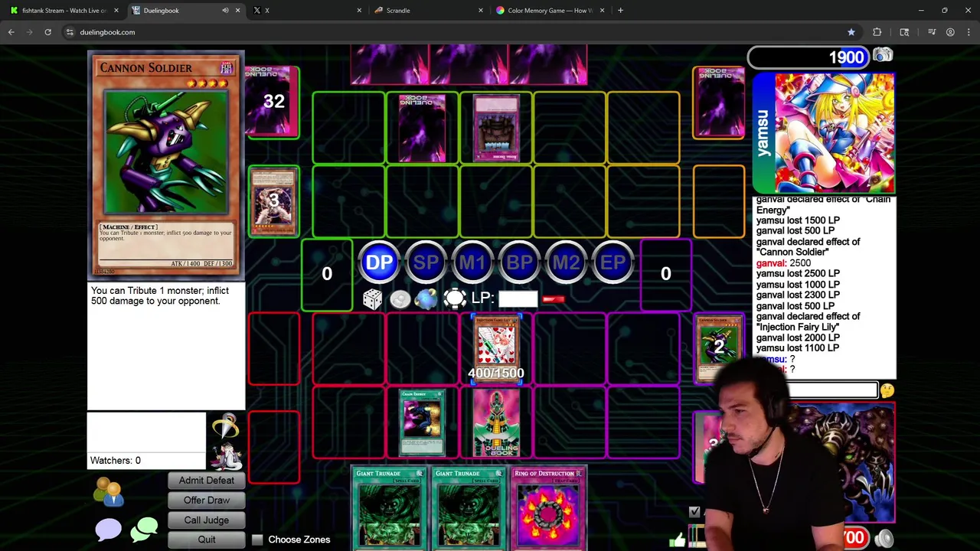Reload the Duelingbook page
Screen dimensions: 980x551
[47, 32]
